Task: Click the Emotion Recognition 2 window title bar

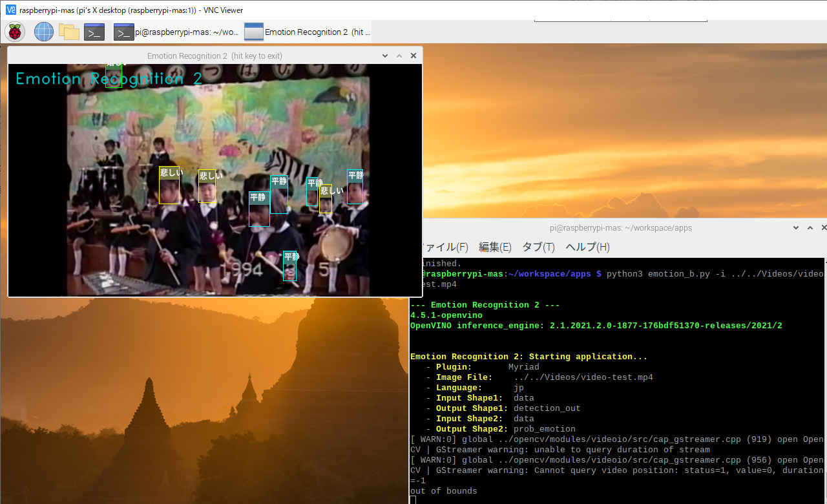Action: point(215,56)
